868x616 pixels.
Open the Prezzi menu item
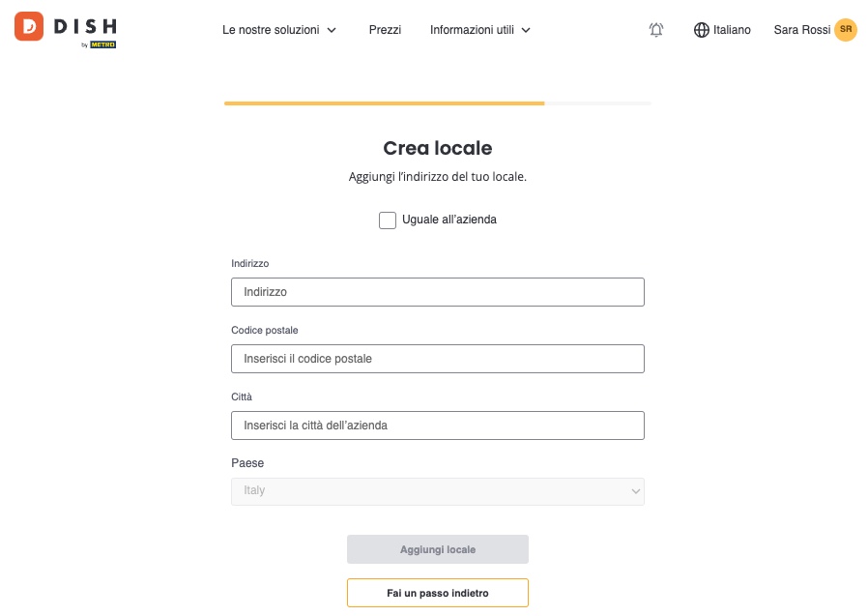click(385, 30)
